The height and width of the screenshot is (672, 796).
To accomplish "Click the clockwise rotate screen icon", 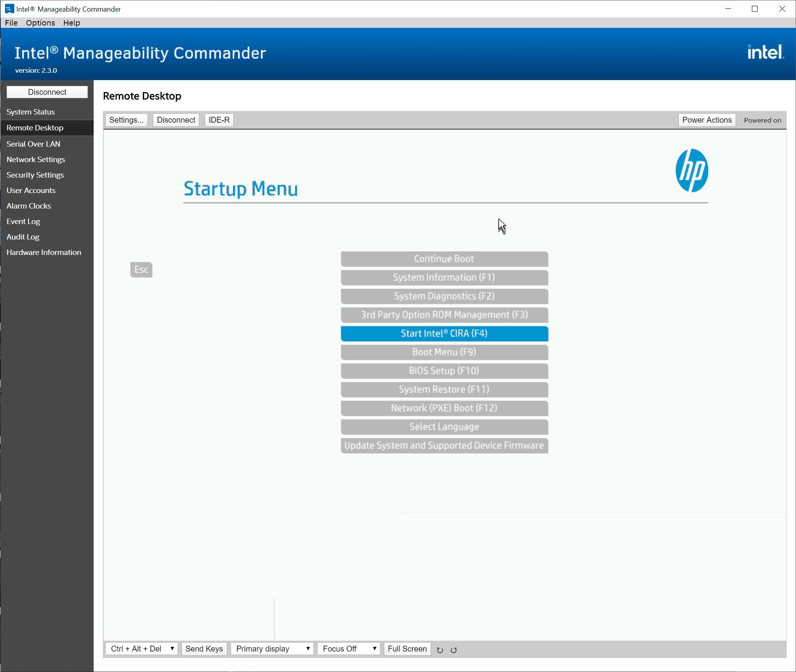I will click(440, 650).
